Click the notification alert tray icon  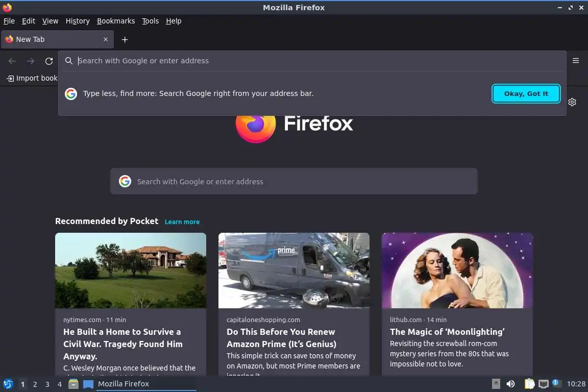556,383
